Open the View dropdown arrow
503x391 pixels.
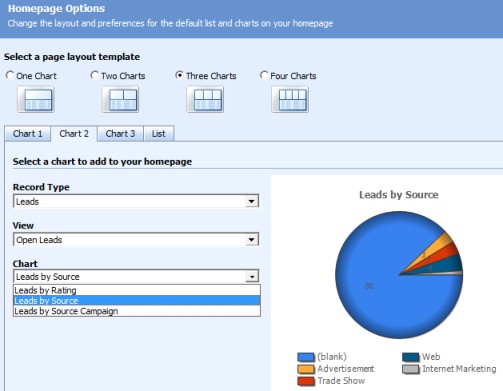click(x=252, y=240)
